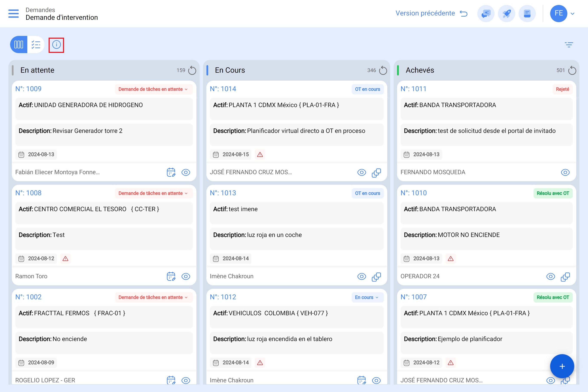Click date 2024-08-15 on request 1014
The image size is (588, 392).
click(x=231, y=155)
